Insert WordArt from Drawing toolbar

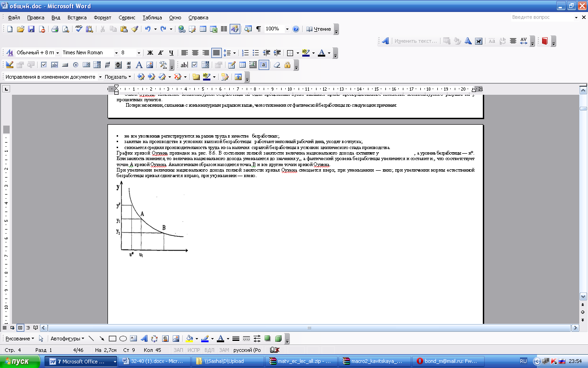pos(144,339)
